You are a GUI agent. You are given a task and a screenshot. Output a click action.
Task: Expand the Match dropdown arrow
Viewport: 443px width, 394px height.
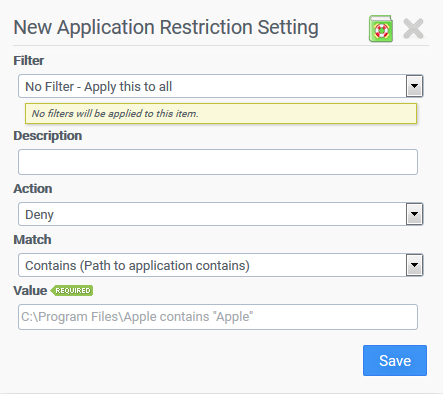[x=414, y=265]
